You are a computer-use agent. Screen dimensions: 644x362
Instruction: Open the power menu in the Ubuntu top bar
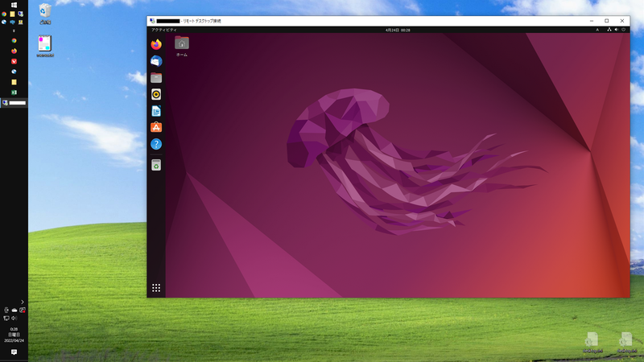tap(623, 30)
